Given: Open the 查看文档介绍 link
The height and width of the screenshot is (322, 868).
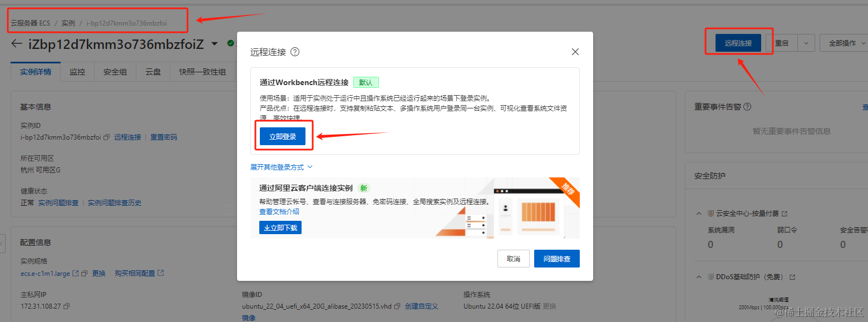Looking at the screenshot, I should pos(279,212).
